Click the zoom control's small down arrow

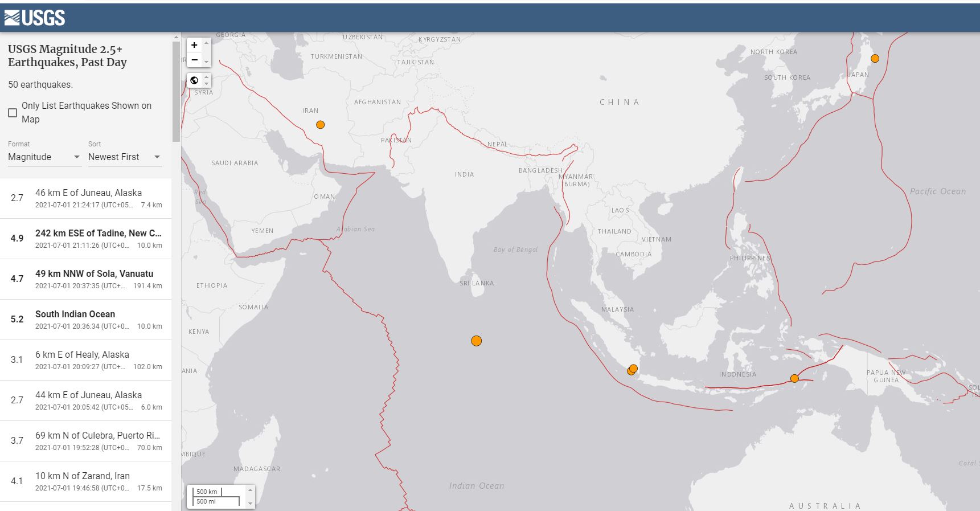[207, 62]
